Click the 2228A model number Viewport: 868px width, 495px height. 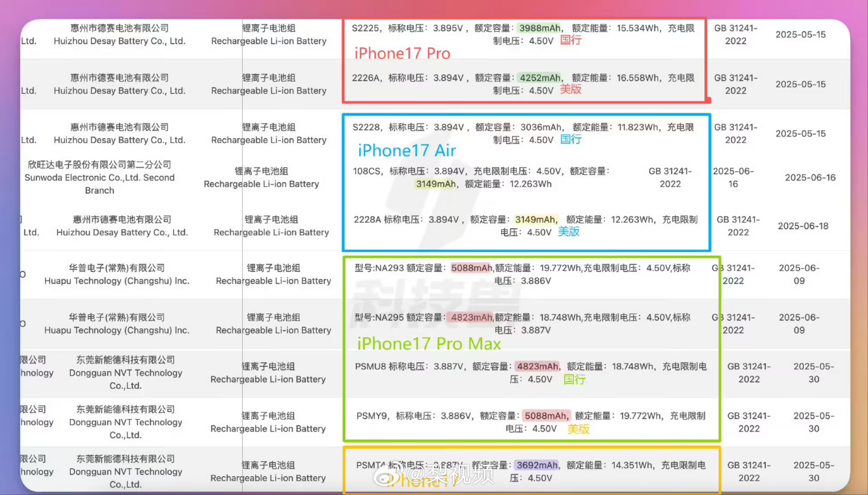tap(367, 220)
